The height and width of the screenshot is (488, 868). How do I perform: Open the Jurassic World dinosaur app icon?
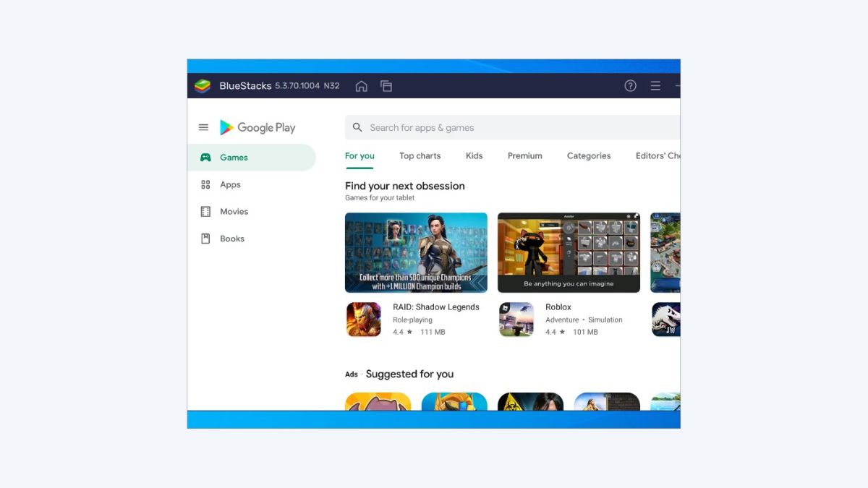click(665, 320)
